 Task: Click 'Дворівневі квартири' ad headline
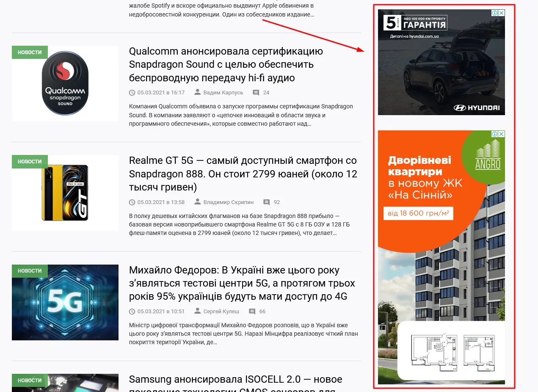[x=420, y=166]
